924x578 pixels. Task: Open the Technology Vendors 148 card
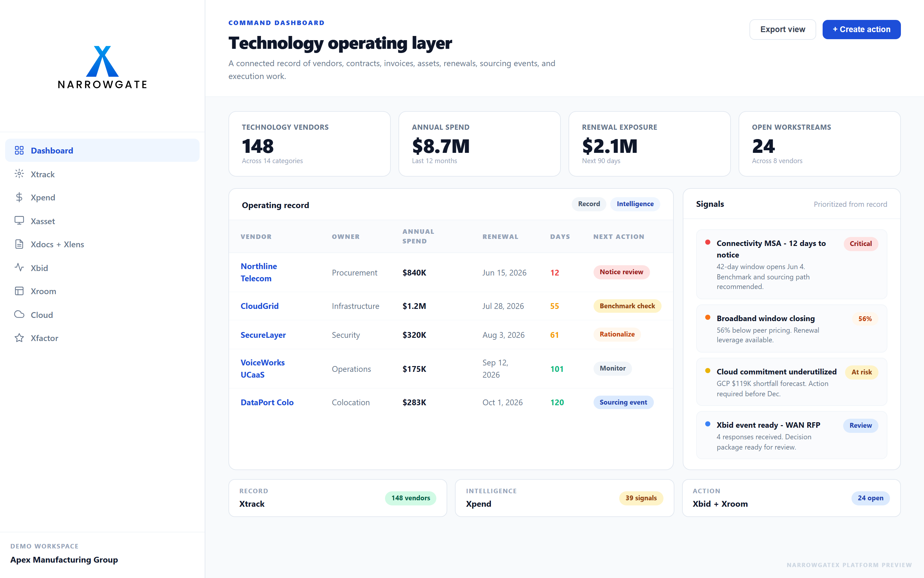pyautogui.click(x=309, y=144)
